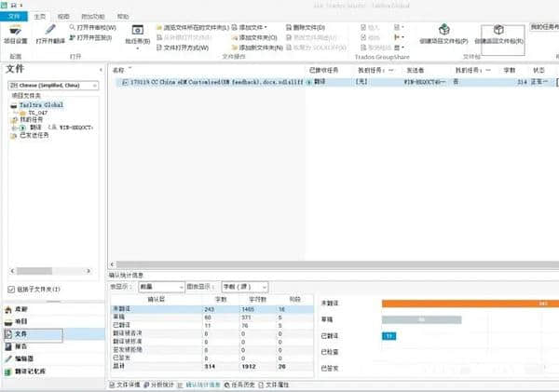
Task: Sort by 发送者 column header
Action: 416,70
